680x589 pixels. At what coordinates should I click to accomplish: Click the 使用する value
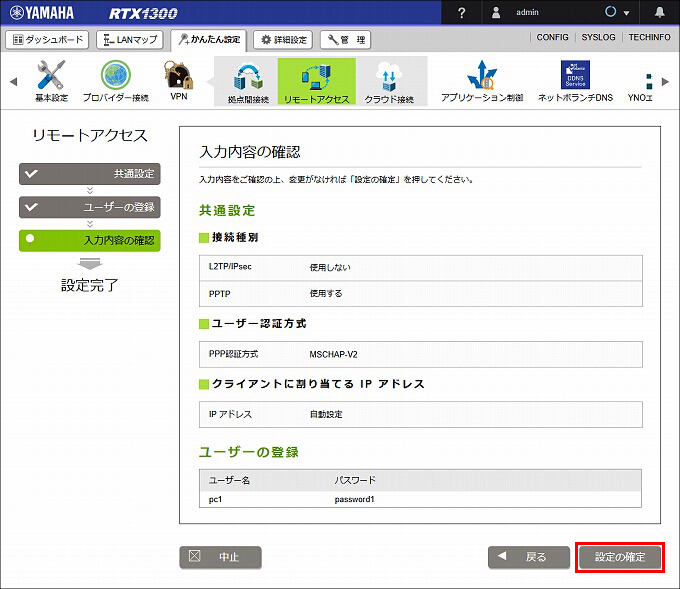point(326,294)
